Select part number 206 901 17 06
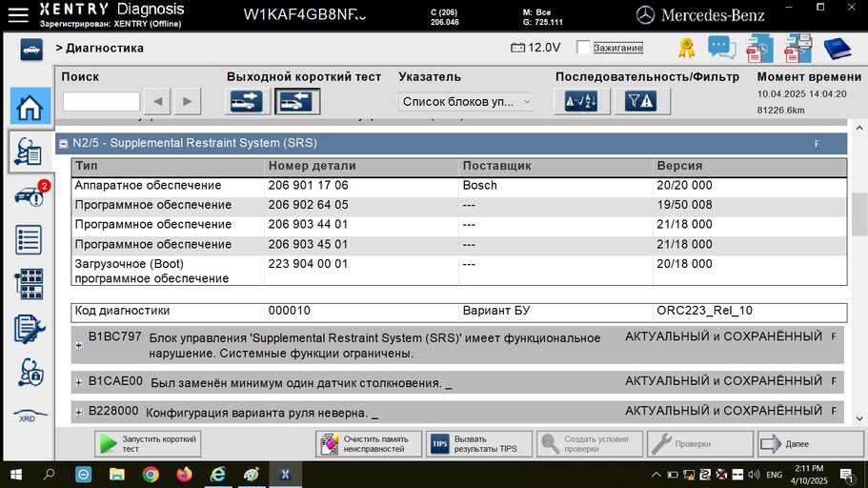 (x=309, y=185)
